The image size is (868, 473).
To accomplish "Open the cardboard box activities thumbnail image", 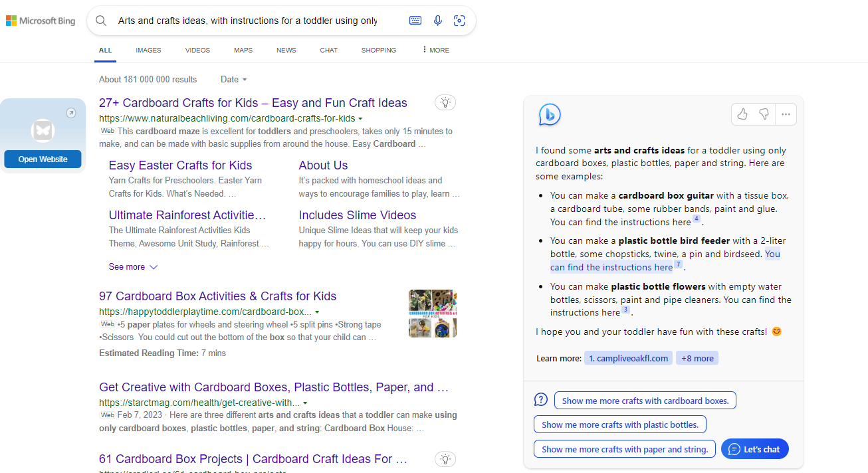I will point(433,314).
